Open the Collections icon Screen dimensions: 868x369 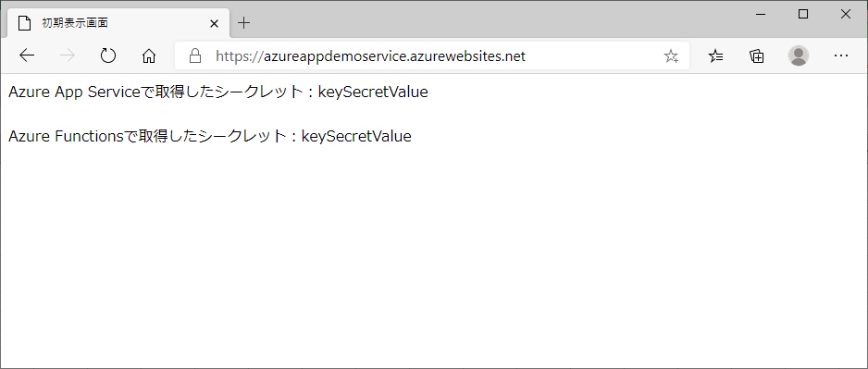tap(757, 55)
